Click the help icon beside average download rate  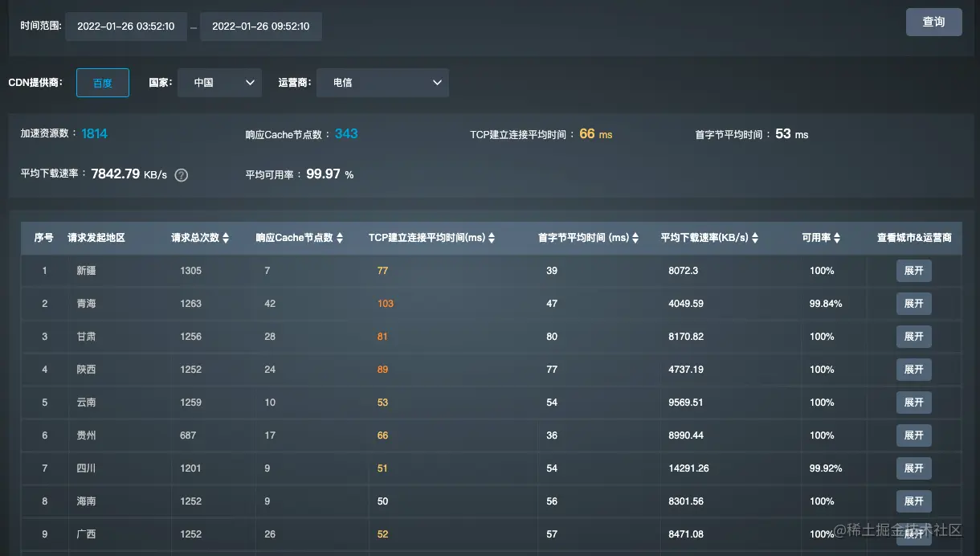pyautogui.click(x=182, y=174)
